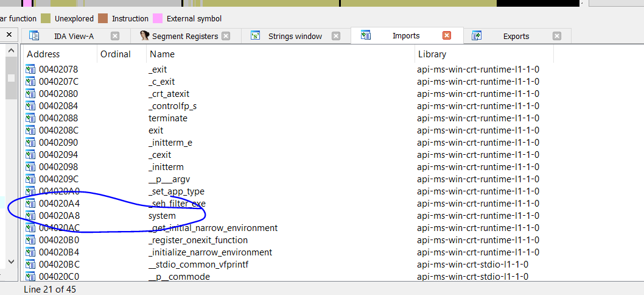Screen dimensions: 644x295
Task: Click the import icon beside the _exit entry
Action: (x=30, y=69)
